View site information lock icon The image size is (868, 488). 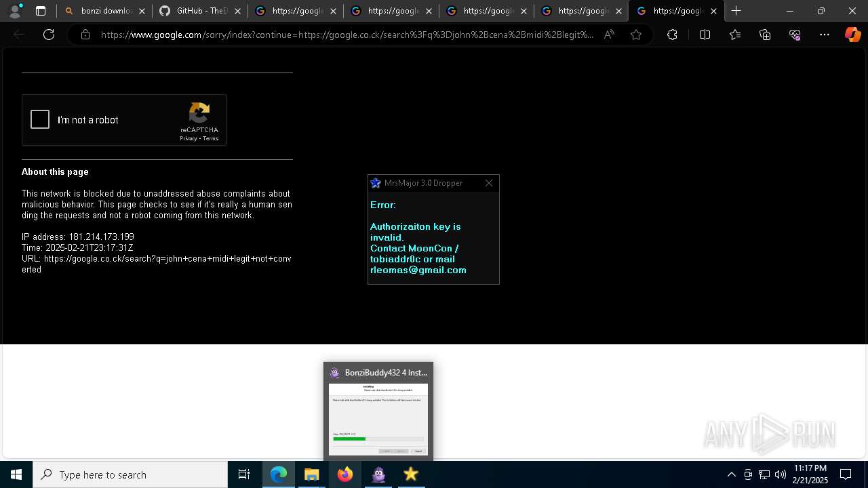tap(85, 35)
